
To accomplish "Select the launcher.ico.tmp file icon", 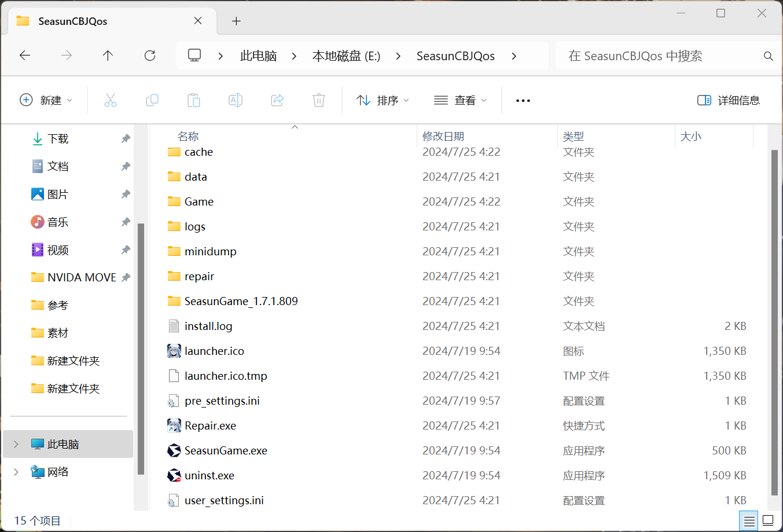I will click(x=174, y=376).
